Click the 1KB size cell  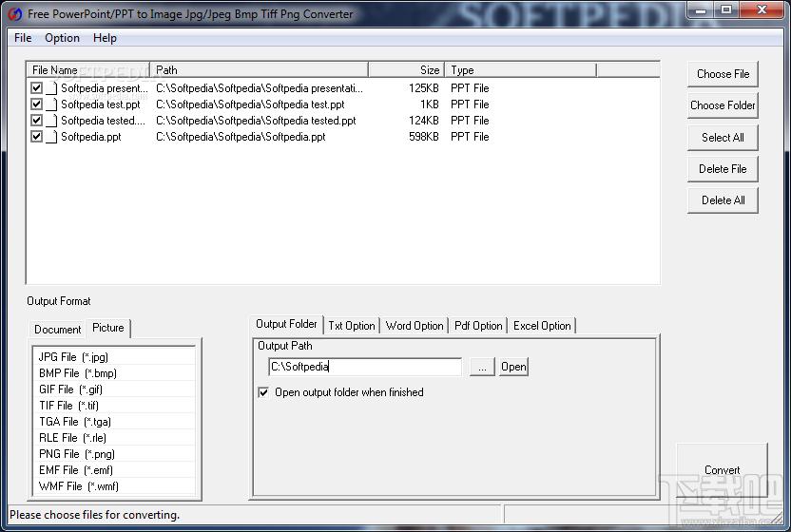click(x=430, y=104)
